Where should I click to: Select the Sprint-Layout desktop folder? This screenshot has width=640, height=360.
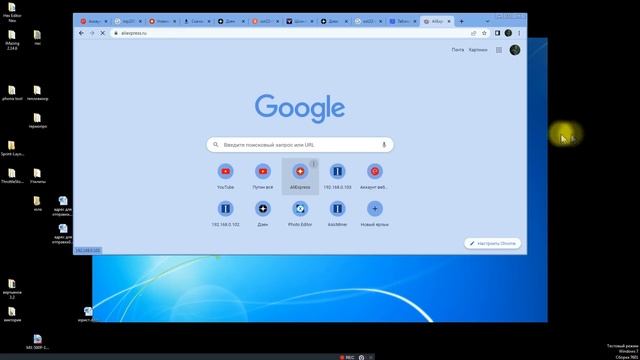coord(12,149)
